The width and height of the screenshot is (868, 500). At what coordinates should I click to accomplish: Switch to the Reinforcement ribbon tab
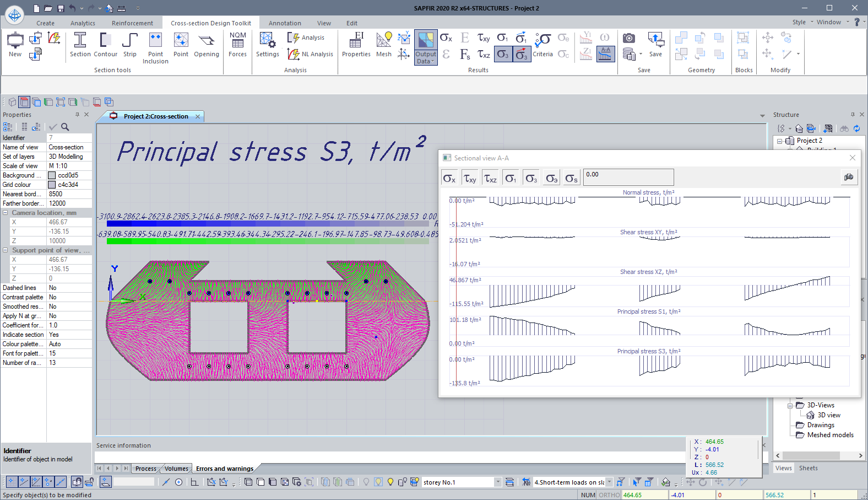click(132, 23)
